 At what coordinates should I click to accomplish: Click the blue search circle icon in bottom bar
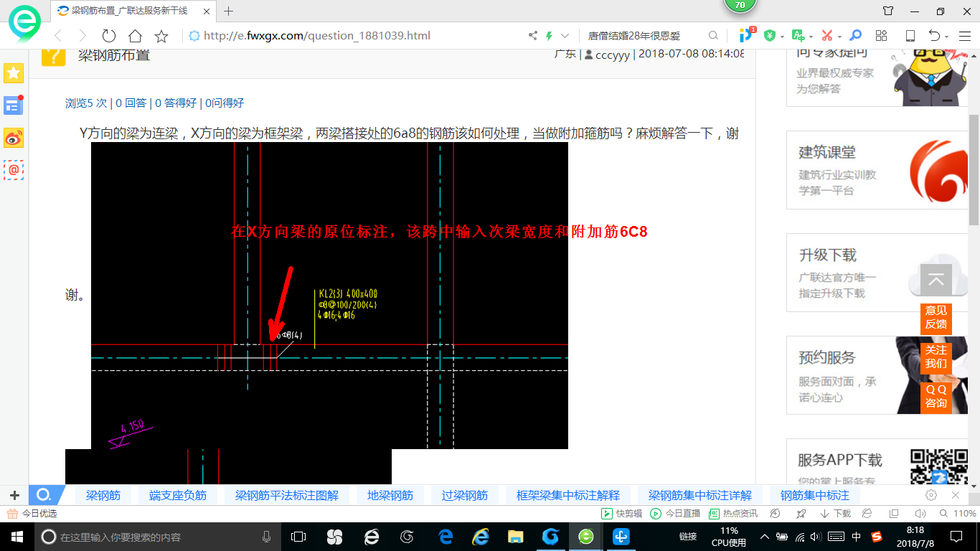[x=43, y=495]
